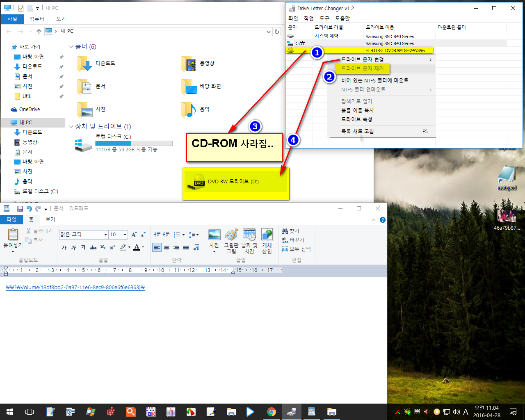Click the 붙여넣기 clipboard icon

click(x=13, y=235)
